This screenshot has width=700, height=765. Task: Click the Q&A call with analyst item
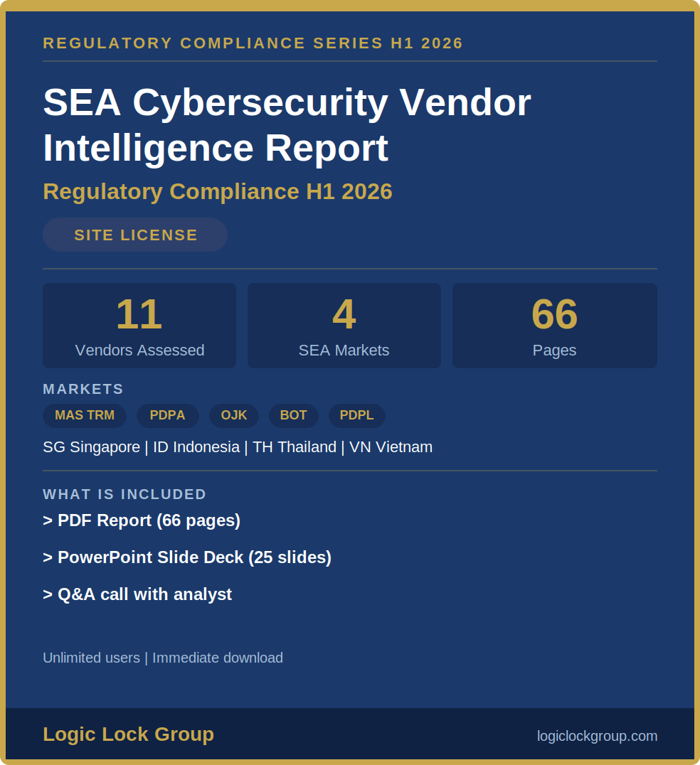pos(137,595)
